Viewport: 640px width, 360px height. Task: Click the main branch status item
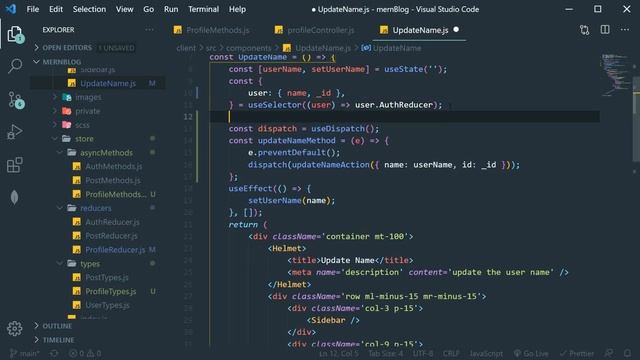(24, 353)
